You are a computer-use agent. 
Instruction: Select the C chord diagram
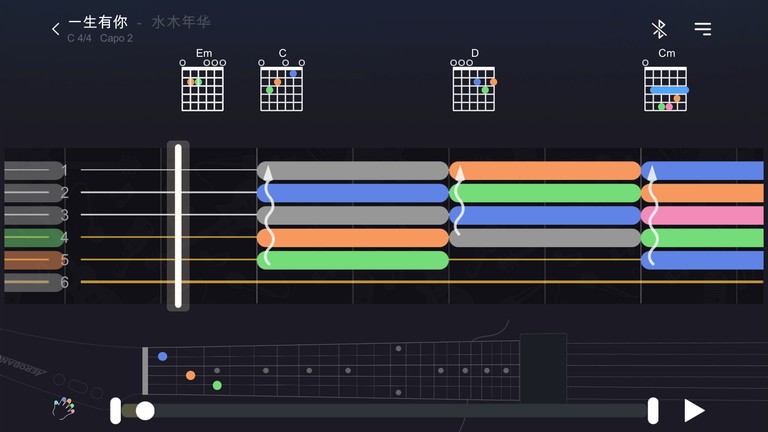(x=282, y=82)
